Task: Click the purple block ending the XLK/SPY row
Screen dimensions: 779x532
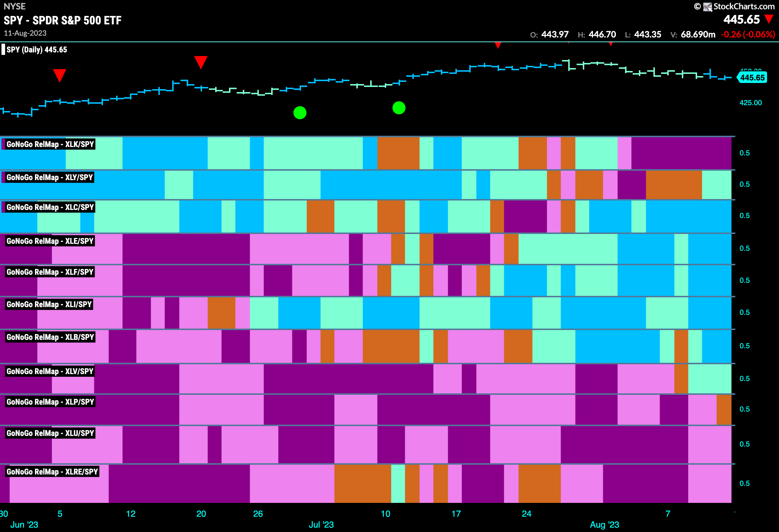Action: 681,153
